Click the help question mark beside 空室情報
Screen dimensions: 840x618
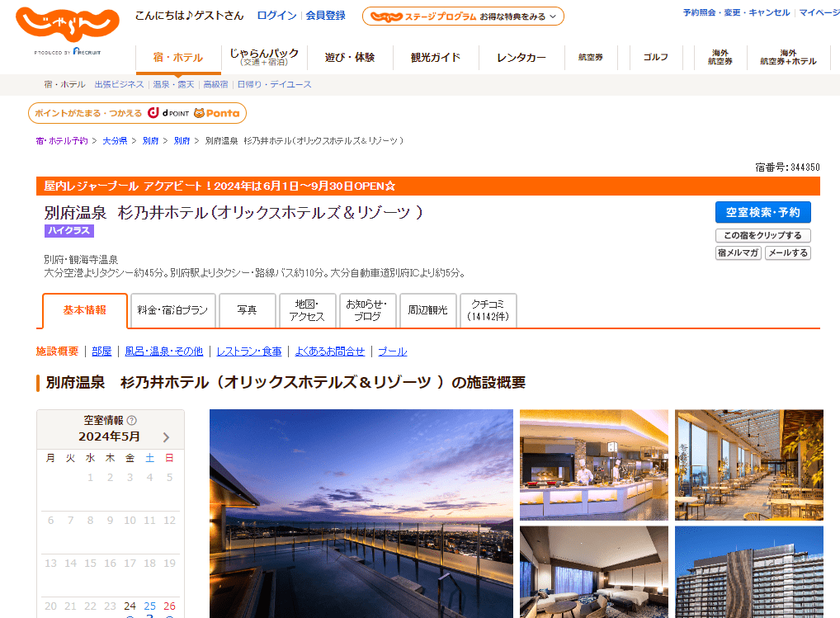click(x=132, y=420)
